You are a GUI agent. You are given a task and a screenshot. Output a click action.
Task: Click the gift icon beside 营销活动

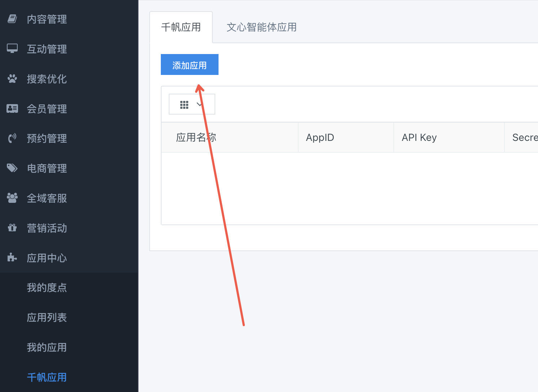coord(12,228)
